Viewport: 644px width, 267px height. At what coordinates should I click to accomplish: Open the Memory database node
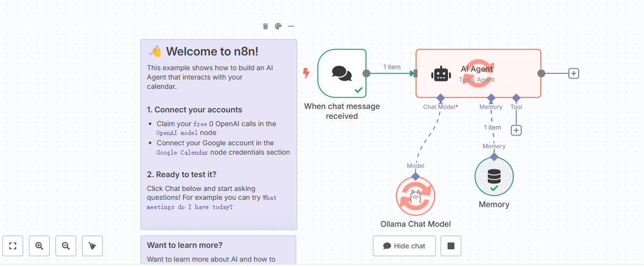tap(494, 177)
